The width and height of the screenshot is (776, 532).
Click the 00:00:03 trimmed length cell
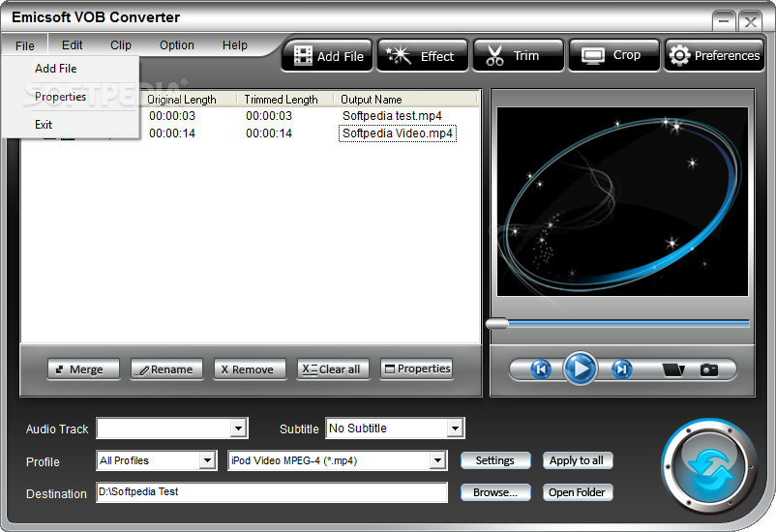(x=269, y=116)
